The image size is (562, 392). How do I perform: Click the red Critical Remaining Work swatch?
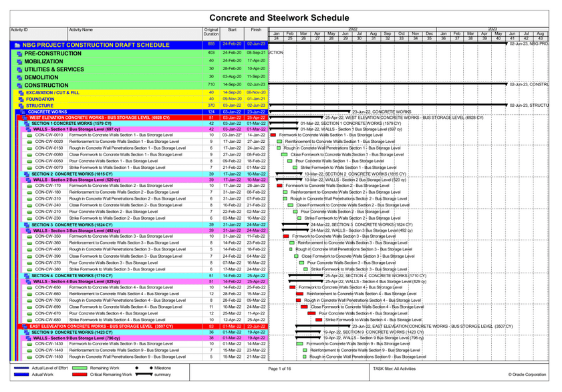pos(80,375)
